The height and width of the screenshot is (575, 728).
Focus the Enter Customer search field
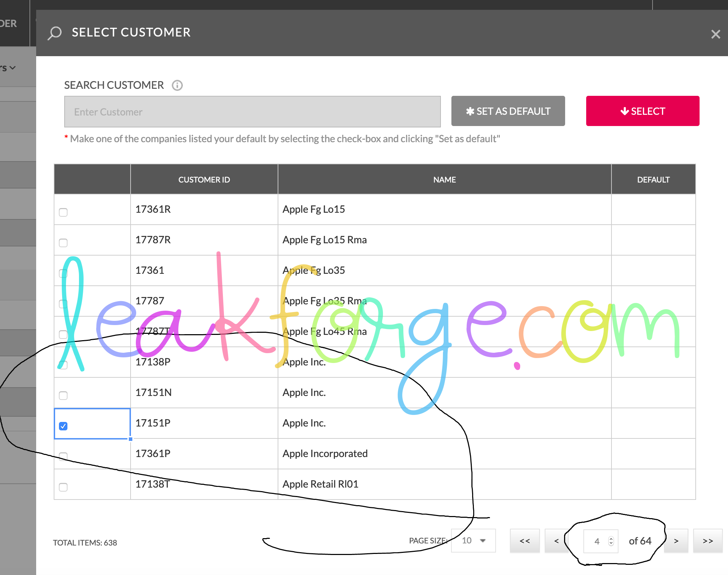pos(252,112)
